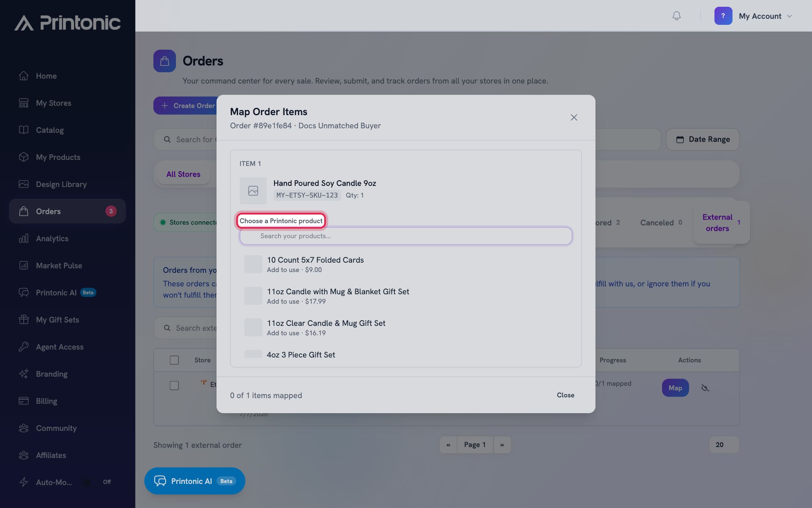Image resolution: width=812 pixels, height=508 pixels.
Task: Click the My Gift Sets gift icon
Action: click(x=24, y=319)
